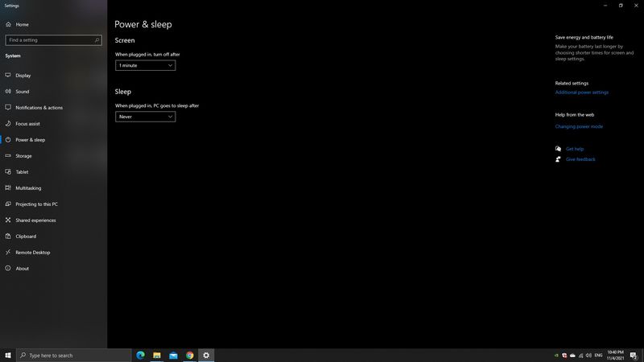The height and width of the screenshot is (362, 644).
Task: Click the OneDrive cloud tray icon
Action: [x=572, y=356]
